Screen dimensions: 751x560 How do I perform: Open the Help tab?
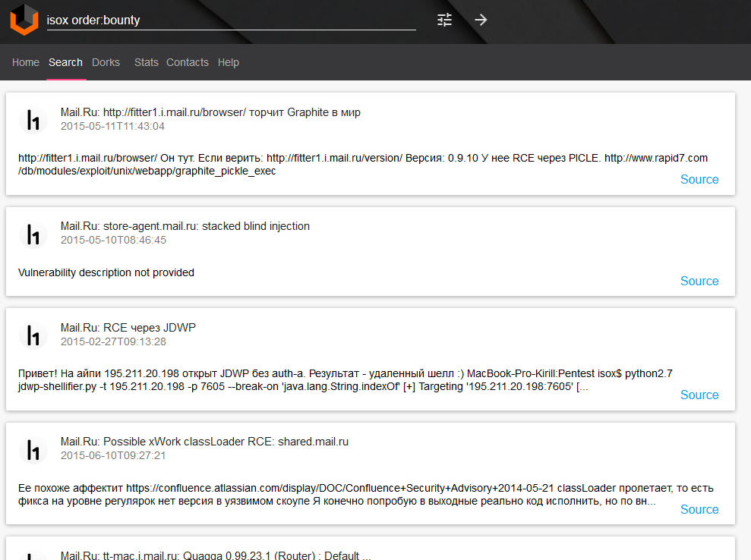click(229, 62)
